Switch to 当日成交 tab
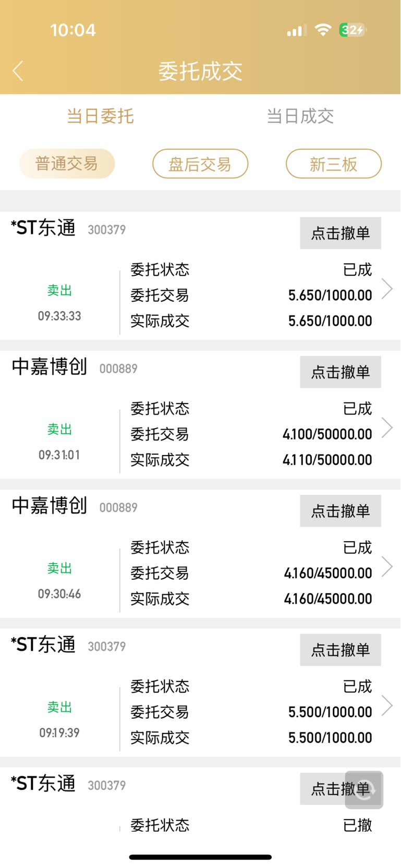401x868 pixels. click(x=300, y=116)
